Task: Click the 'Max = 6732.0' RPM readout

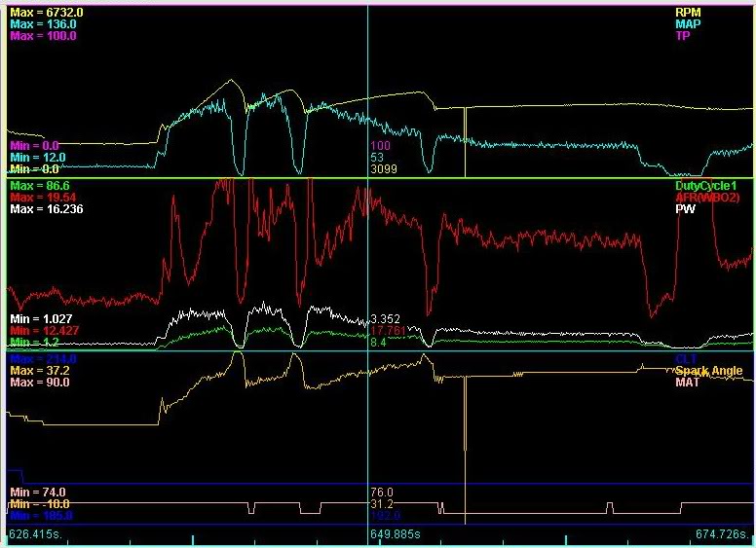Action: [47, 13]
